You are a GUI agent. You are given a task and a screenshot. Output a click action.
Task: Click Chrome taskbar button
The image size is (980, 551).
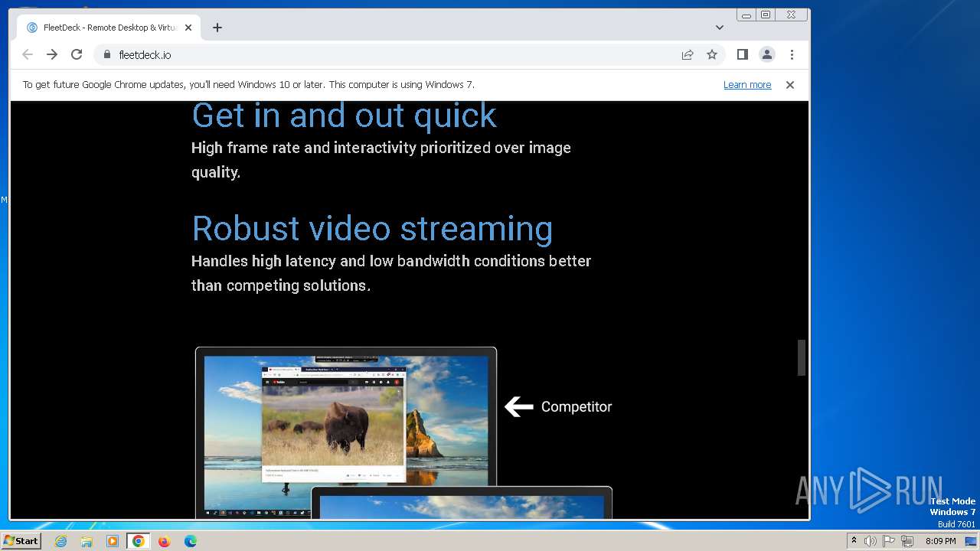[x=138, y=541]
